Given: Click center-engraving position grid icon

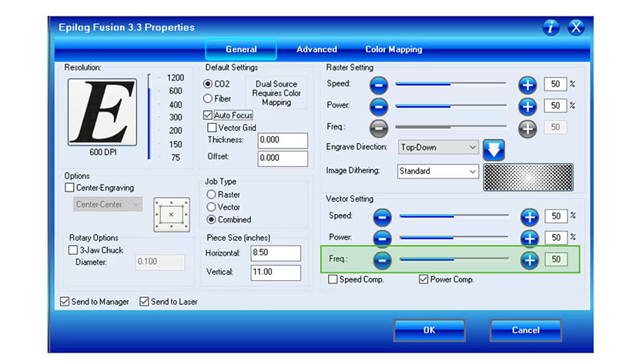Looking at the screenshot, I should (170, 213).
